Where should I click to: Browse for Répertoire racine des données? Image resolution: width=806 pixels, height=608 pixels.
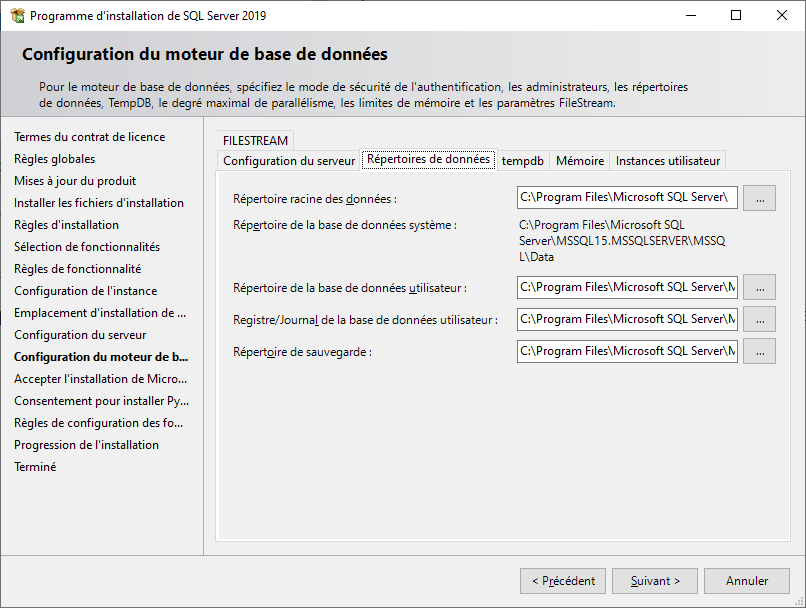(759, 198)
